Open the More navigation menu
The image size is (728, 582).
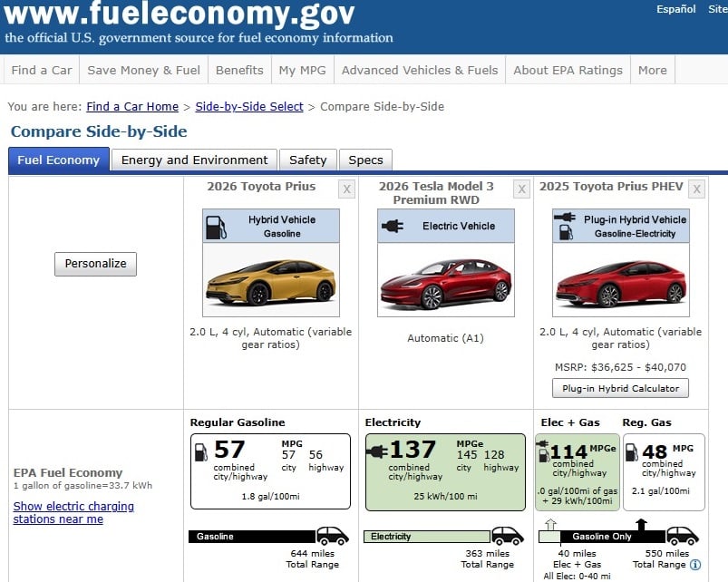(652, 70)
